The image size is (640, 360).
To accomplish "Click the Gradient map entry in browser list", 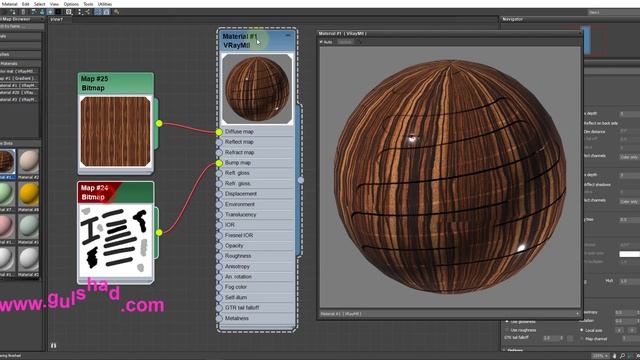I will click(x=19, y=78).
